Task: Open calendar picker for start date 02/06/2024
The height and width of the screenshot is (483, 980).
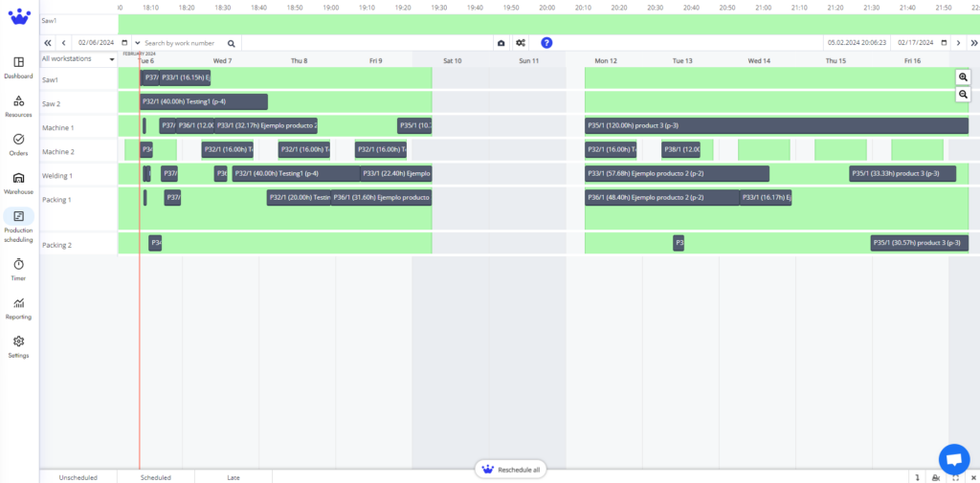Action: click(124, 43)
